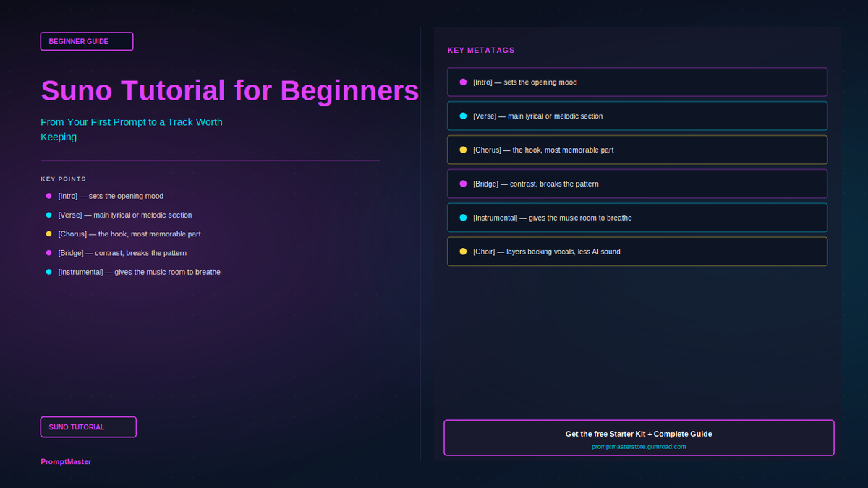This screenshot has height=488, width=868.
Task: Select the [Choir] layers backing vocals card
Action: coord(637,252)
